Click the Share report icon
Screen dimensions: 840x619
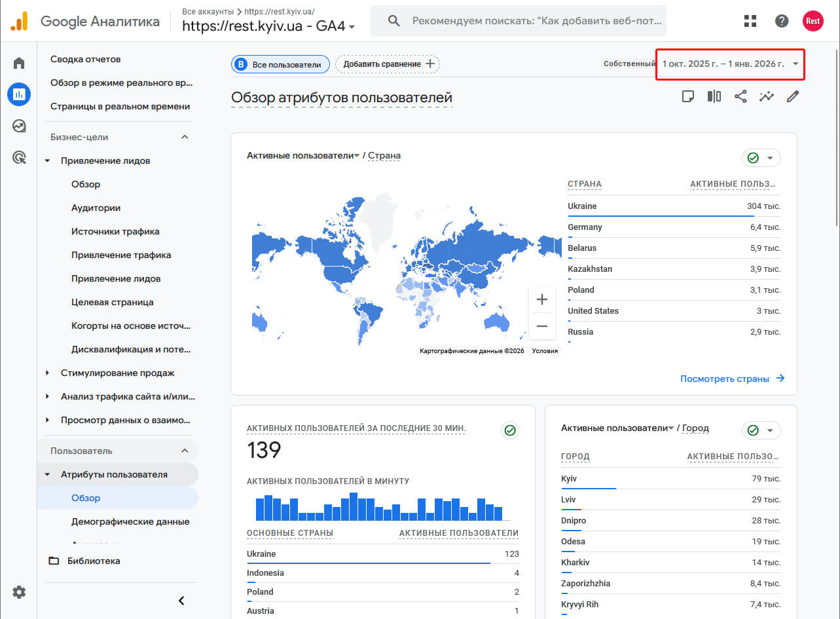tap(740, 96)
